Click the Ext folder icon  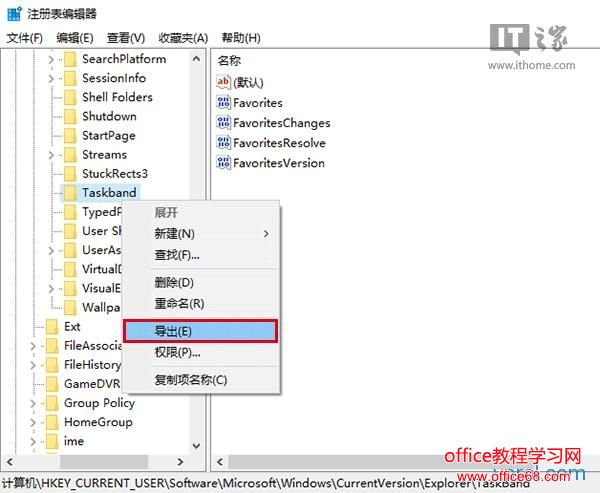coord(52,327)
